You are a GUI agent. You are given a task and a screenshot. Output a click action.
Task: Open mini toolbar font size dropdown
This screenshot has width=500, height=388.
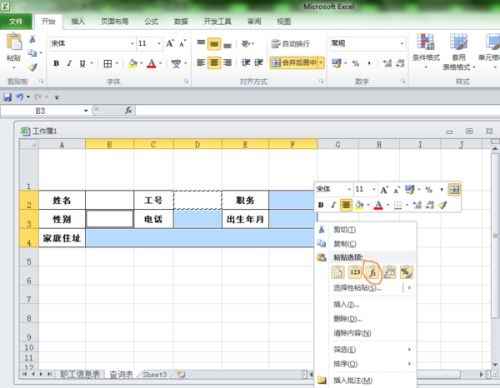(x=374, y=189)
